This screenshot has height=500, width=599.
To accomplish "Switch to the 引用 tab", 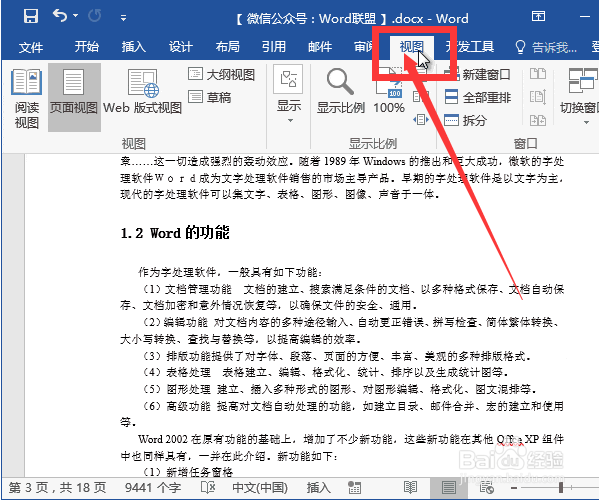I will (274, 47).
